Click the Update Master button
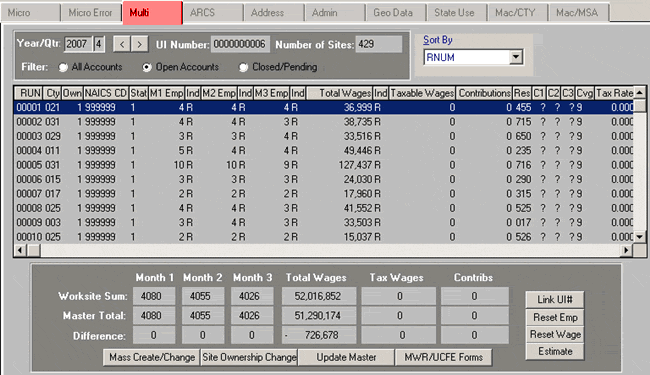650x375 pixels. coord(346,357)
